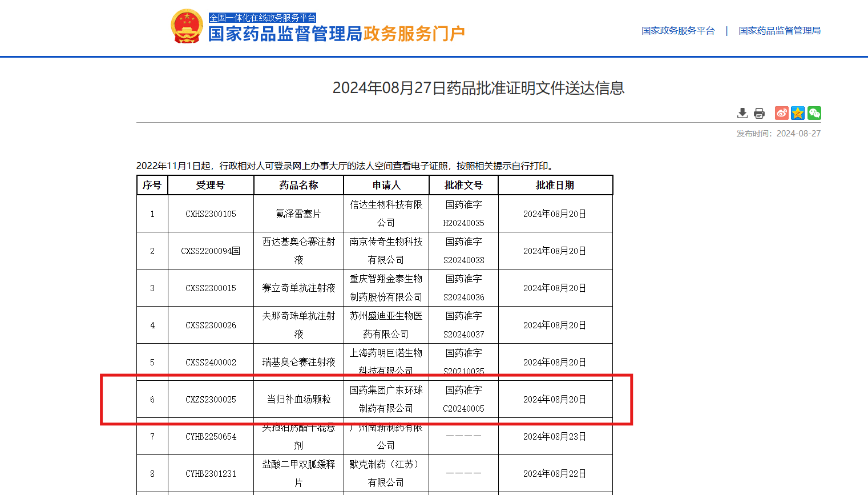Select cell CXSS2300015
This screenshot has height=495, width=868.
point(211,288)
